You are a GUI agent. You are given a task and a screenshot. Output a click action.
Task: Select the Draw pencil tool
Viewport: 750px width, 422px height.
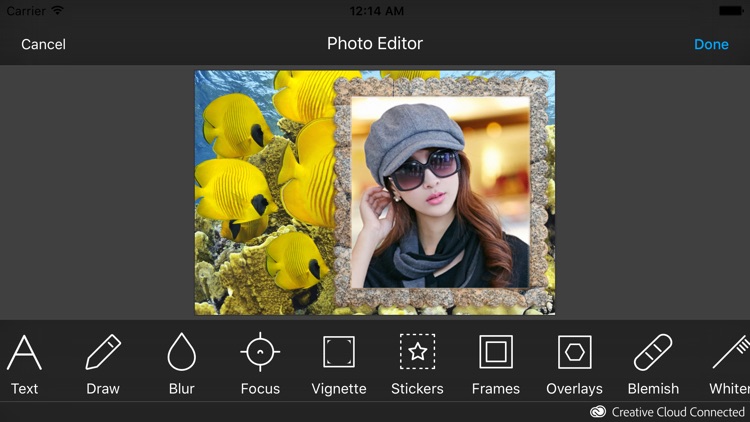pos(103,353)
